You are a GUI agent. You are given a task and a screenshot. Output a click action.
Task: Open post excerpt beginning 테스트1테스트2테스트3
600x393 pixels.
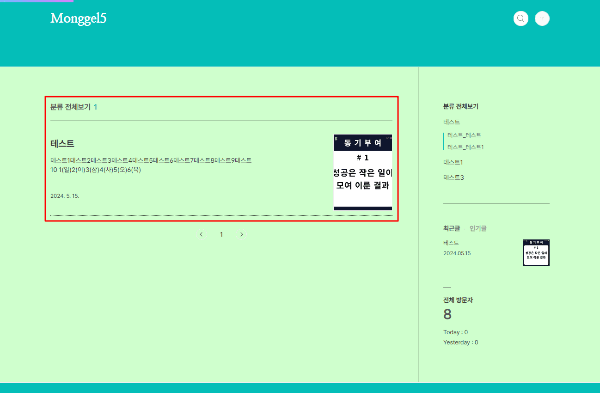[x=151, y=165]
